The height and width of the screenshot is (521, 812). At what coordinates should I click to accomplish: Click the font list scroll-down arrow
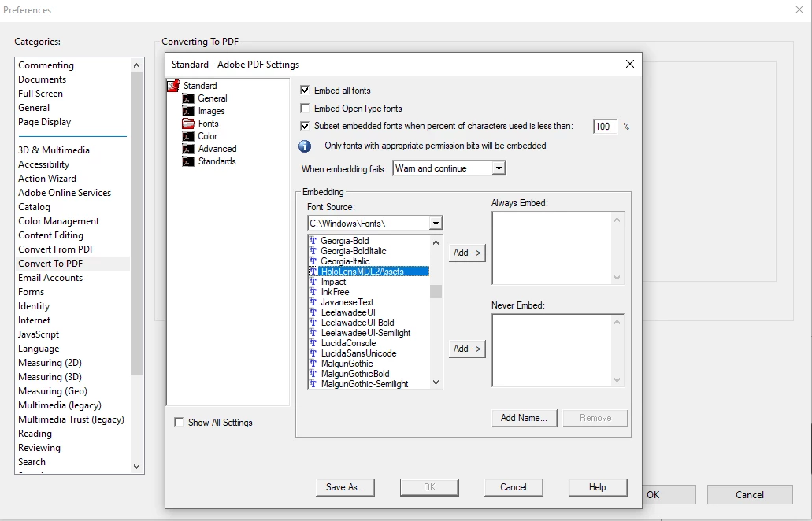(x=436, y=382)
